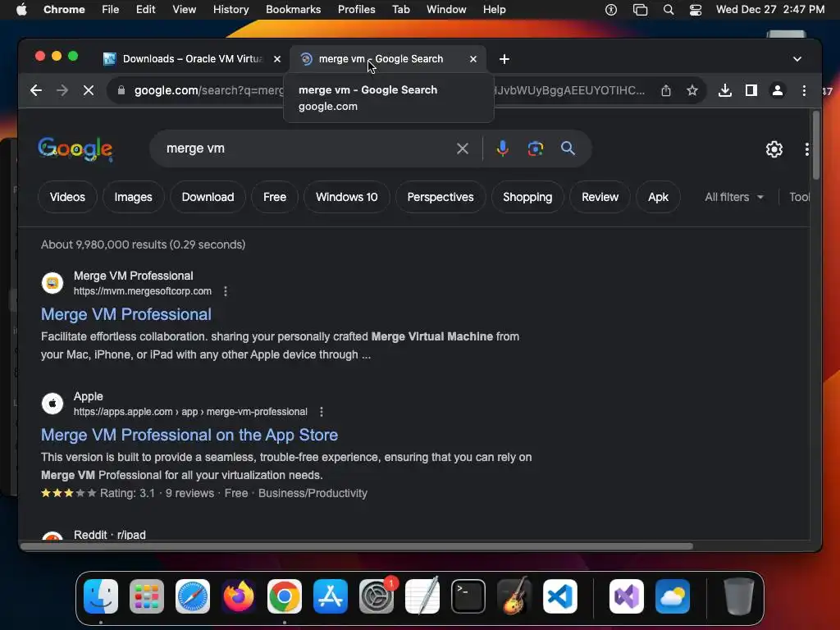Open the Merge VM Professional result
840x630 pixels.
point(126,314)
